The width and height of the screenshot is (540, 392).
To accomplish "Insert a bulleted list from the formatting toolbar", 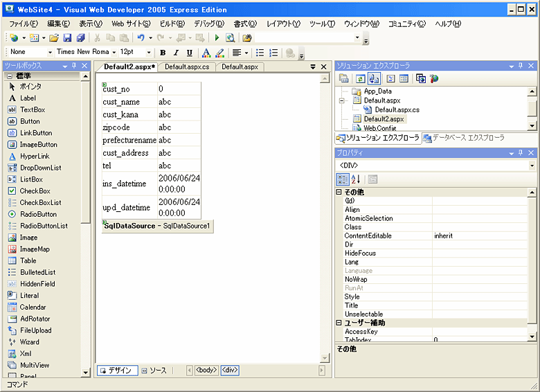I will [x=260, y=53].
